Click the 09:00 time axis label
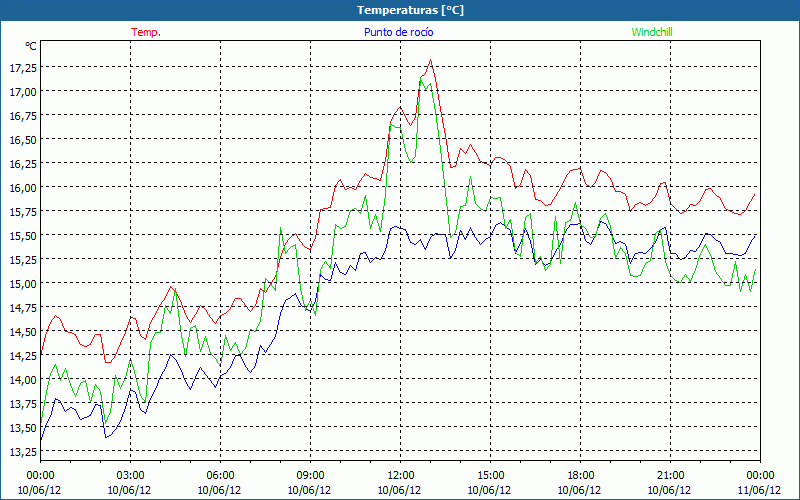 (x=311, y=476)
